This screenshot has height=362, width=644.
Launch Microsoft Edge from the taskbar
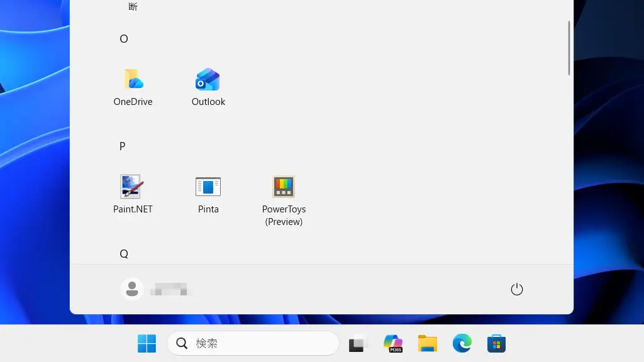[462, 344]
